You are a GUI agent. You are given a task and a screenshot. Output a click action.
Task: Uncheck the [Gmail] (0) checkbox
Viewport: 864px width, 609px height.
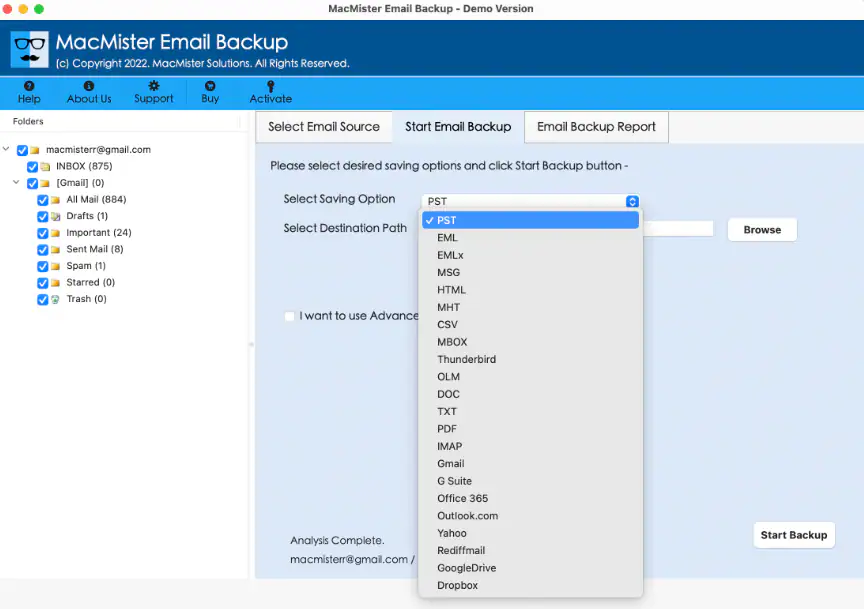coord(33,183)
